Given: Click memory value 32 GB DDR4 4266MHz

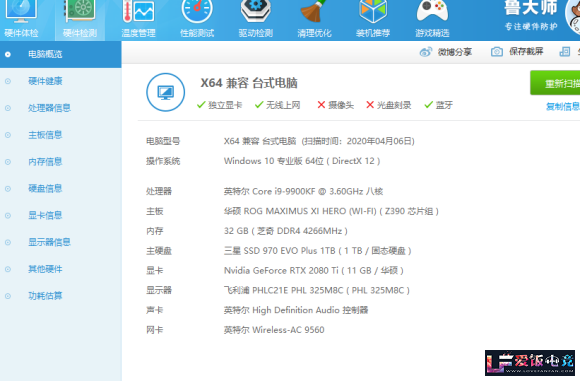Looking at the screenshot, I should (286, 231).
